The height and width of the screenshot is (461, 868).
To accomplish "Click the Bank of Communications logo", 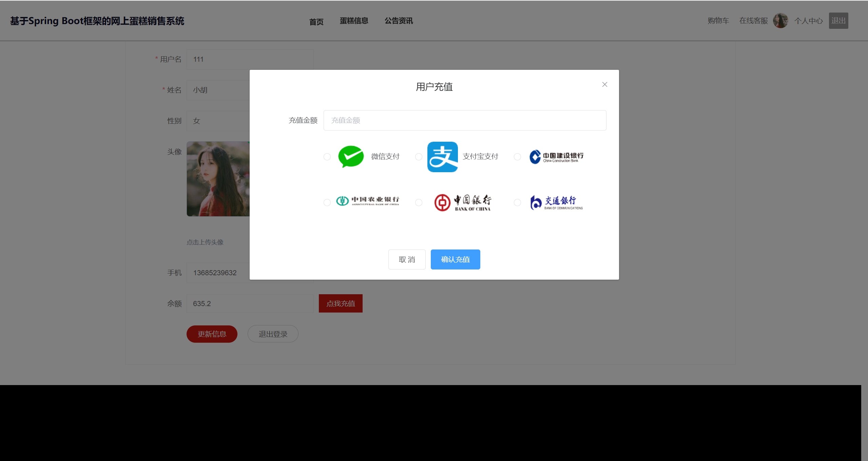I will [x=556, y=202].
